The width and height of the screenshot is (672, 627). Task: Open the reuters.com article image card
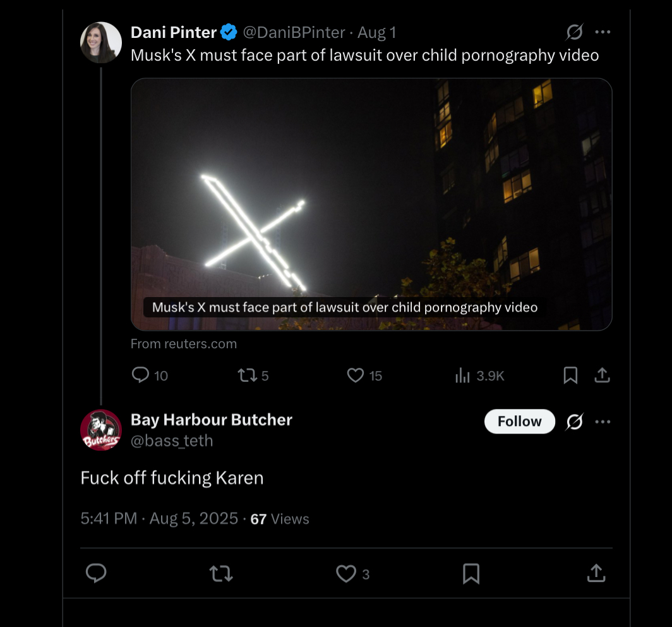click(x=371, y=204)
